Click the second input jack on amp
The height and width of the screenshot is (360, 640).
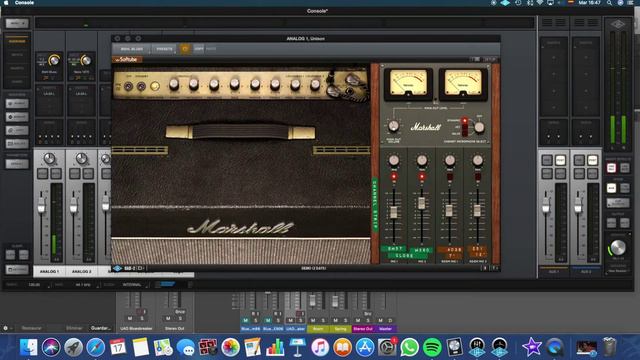[x=141, y=86]
